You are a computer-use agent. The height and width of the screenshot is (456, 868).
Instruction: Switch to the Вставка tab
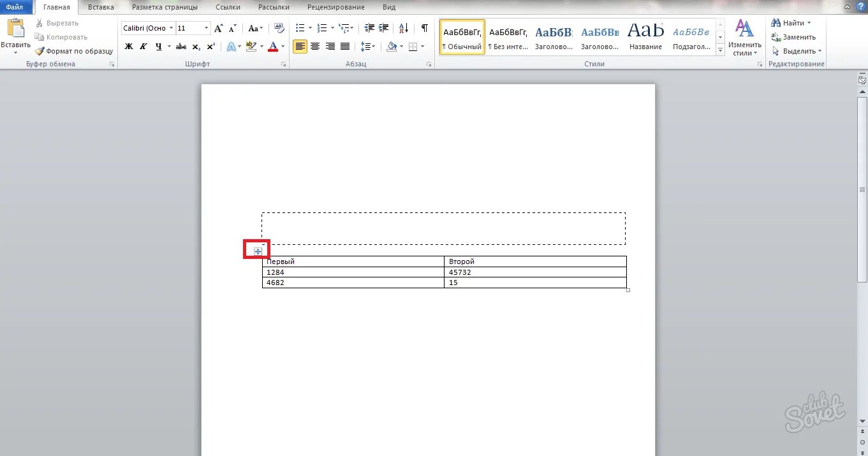click(101, 7)
